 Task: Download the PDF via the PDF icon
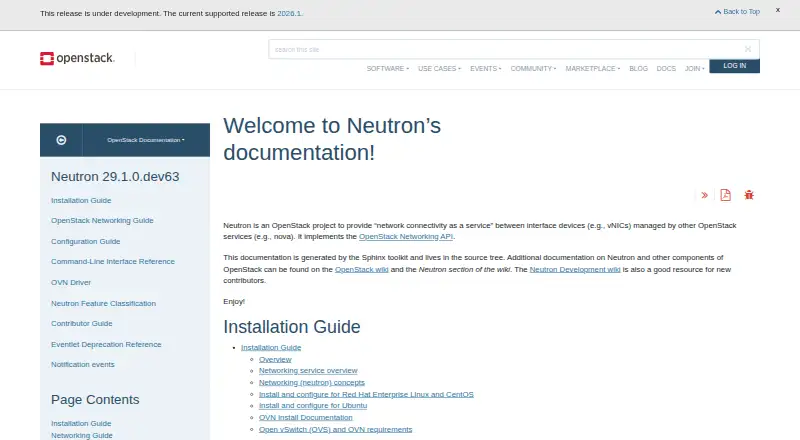726,195
